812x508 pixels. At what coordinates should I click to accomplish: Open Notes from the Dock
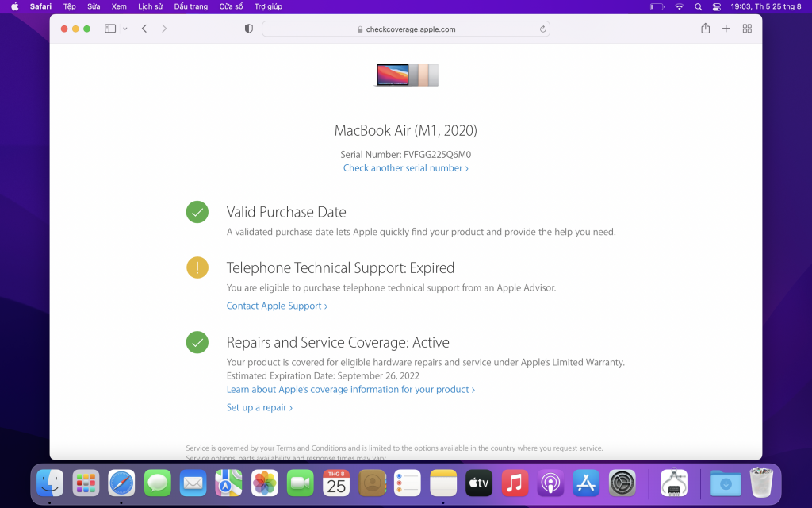point(443,483)
